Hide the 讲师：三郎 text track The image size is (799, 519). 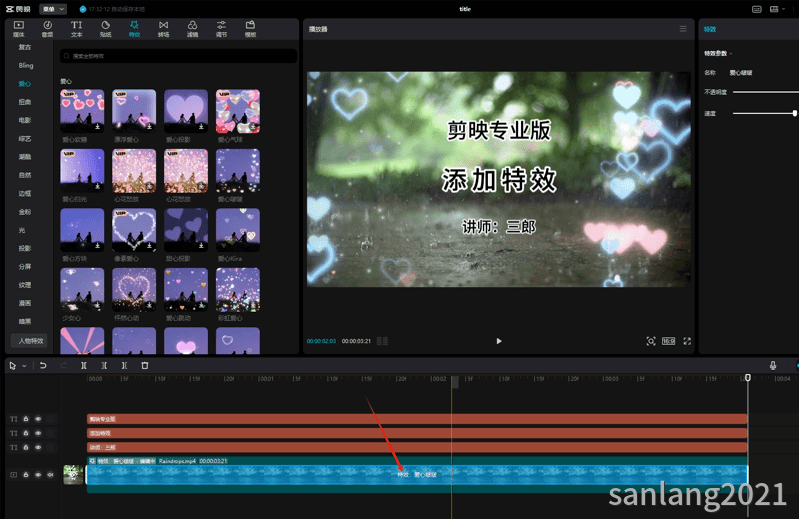coord(38,448)
